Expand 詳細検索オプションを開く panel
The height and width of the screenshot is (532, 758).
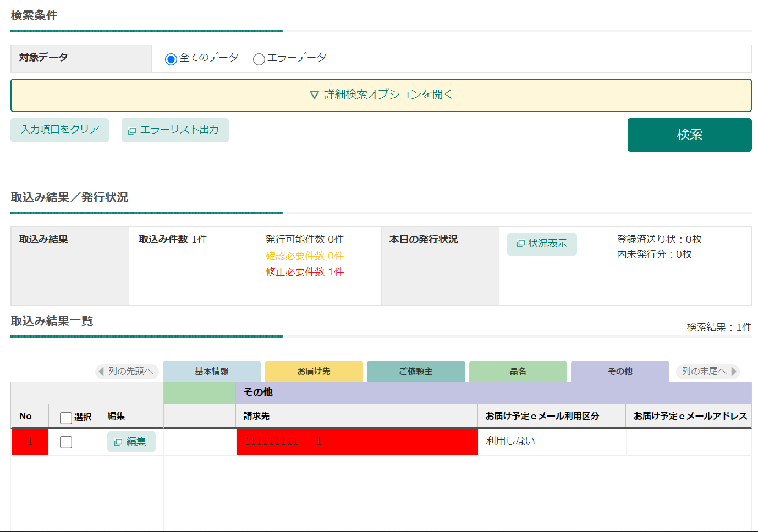coord(381,95)
